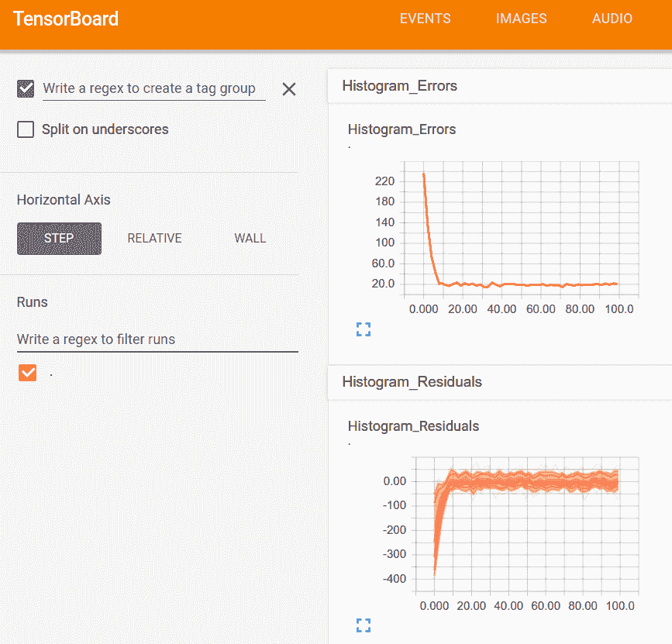
Task: Click the runs filter regex field
Action: (x=157, y=339)
